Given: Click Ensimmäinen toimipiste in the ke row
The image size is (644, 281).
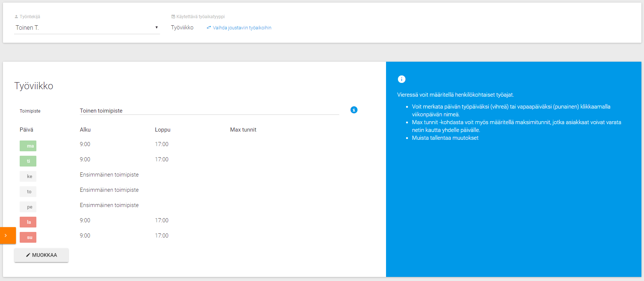Looking at the screenshot, I should (109, 175).
